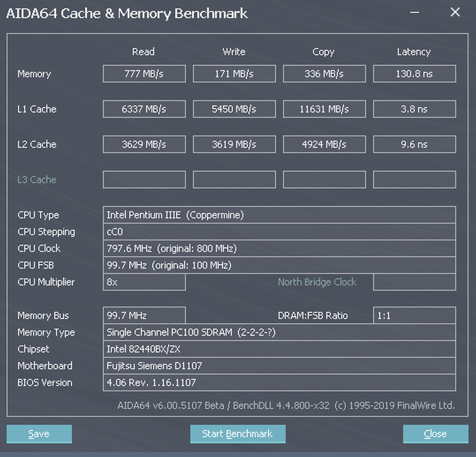Click the BIOS Version 4.06 Rev. field
This screenshot has height=457, width=476.
click(x=279, y=383)
